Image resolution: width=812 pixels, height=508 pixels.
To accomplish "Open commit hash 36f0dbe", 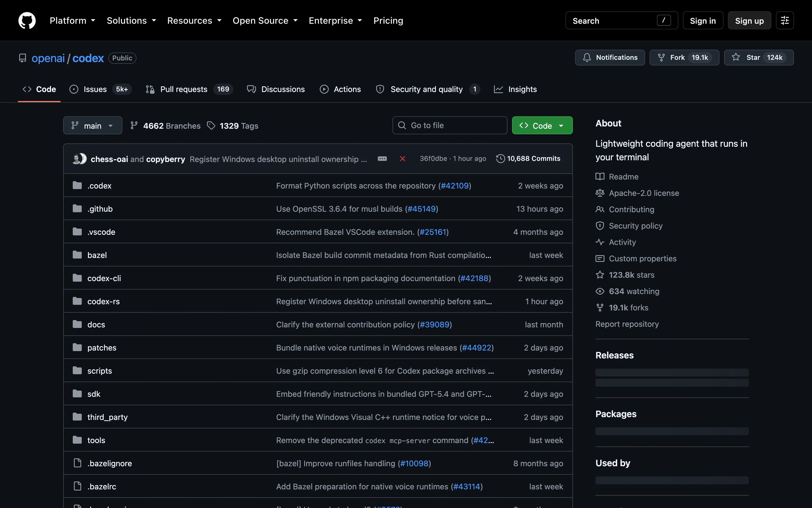I will [x=433, y=159].
